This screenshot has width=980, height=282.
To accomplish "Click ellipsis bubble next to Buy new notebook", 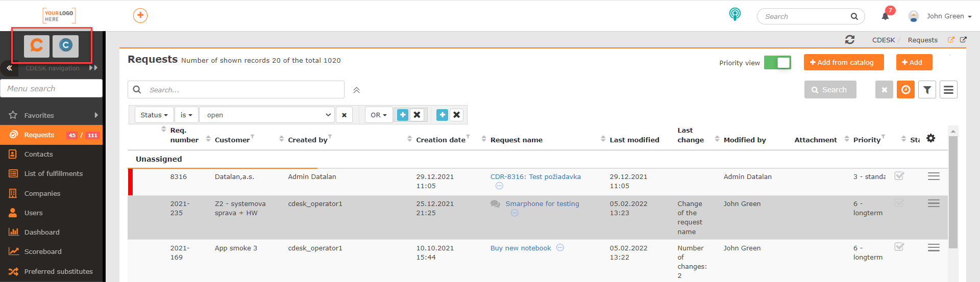I will tap(560, 248).
